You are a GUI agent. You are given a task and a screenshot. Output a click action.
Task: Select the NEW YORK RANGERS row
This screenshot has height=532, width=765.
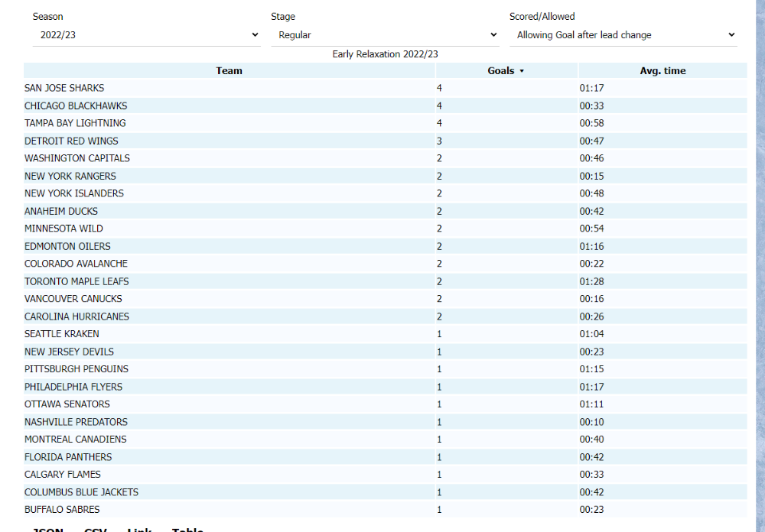[x=385, y=176]
